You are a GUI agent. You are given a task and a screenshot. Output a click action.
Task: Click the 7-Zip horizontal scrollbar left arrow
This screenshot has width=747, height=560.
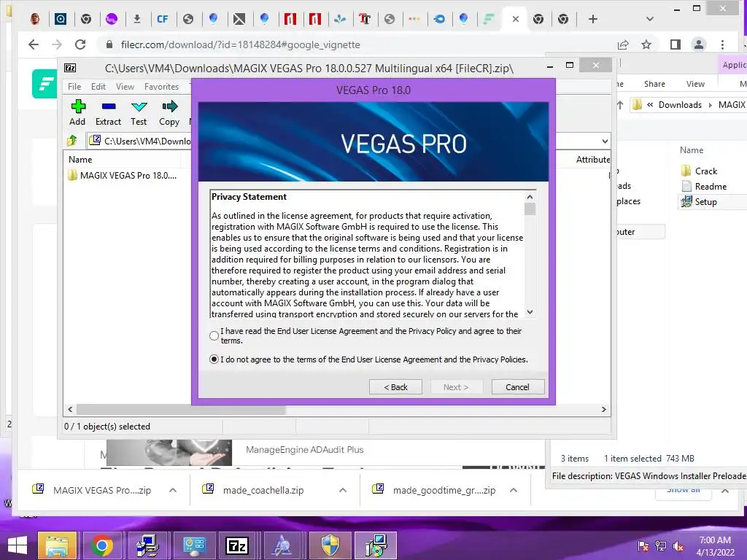pos(70,410)
